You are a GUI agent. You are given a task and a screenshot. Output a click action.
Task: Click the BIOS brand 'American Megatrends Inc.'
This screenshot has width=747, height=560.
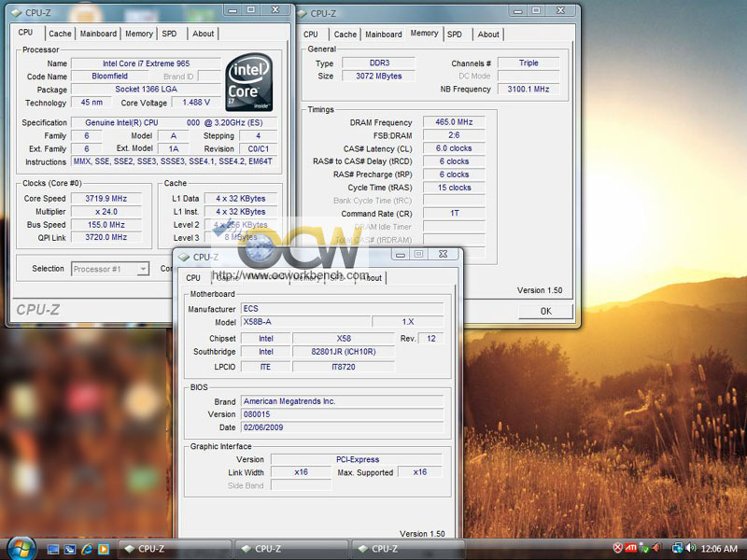342,401
